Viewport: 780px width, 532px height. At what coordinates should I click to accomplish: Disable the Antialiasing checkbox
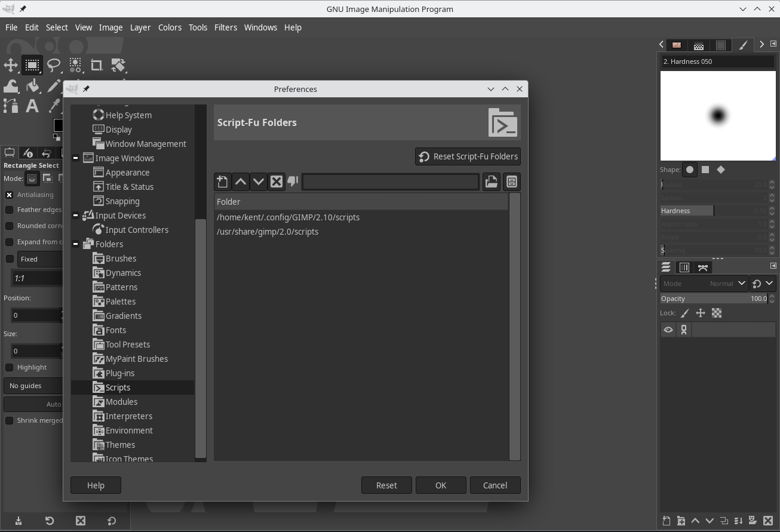(x=10, y=195)
